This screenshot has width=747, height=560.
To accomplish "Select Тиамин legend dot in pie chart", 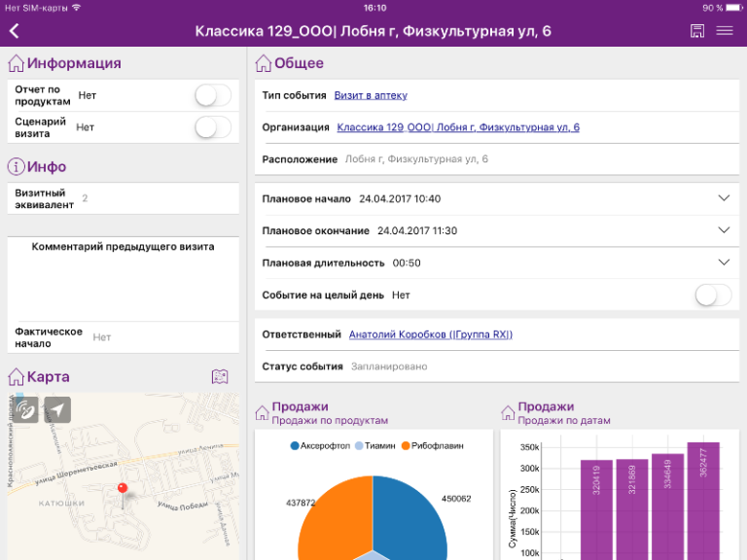I will (x=359, y=445).
